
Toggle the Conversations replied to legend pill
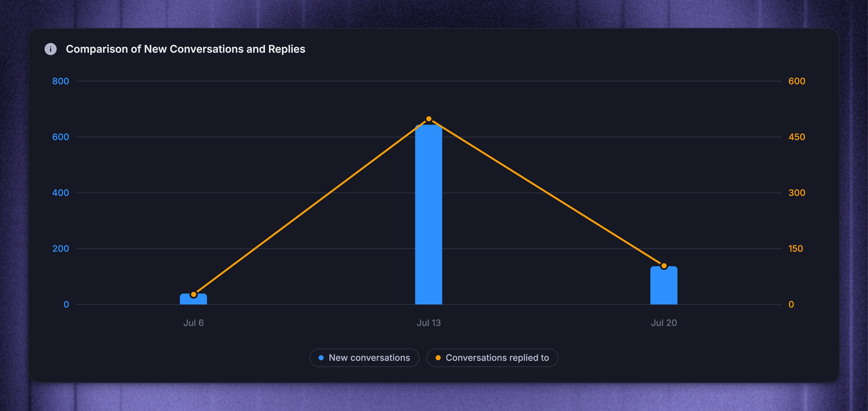492,358
